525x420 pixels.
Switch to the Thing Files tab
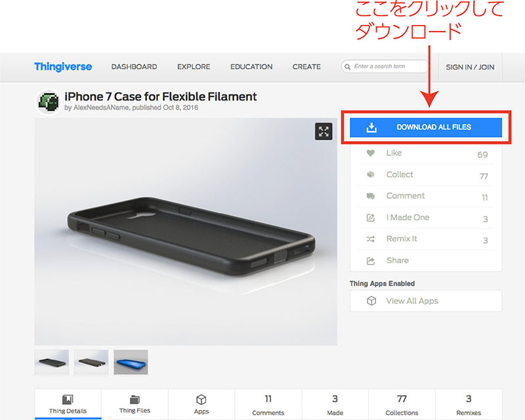point(135,404)
